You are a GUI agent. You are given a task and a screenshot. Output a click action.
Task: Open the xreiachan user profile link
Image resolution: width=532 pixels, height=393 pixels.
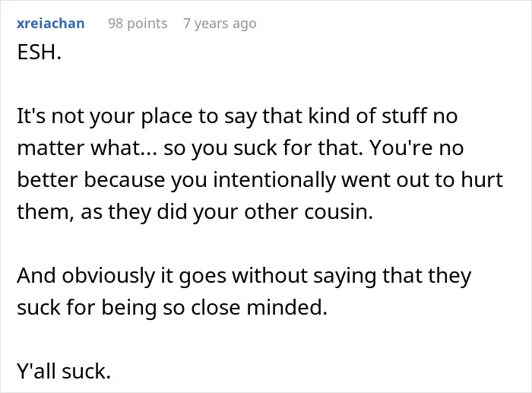[51, 24]
